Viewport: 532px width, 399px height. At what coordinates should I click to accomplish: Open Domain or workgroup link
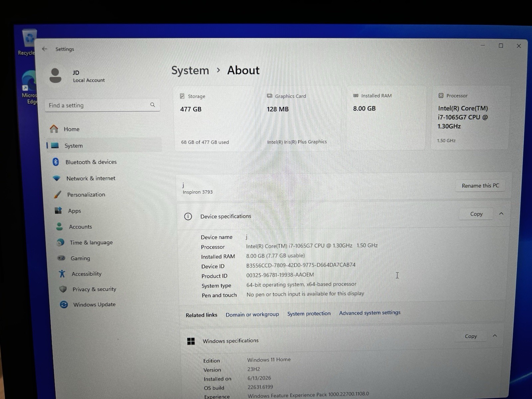pyautogui.click(x=252, y=314)
